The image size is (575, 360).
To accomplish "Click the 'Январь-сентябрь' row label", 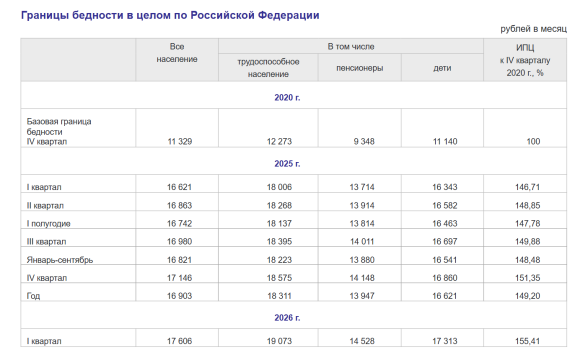I will (59, 260).
